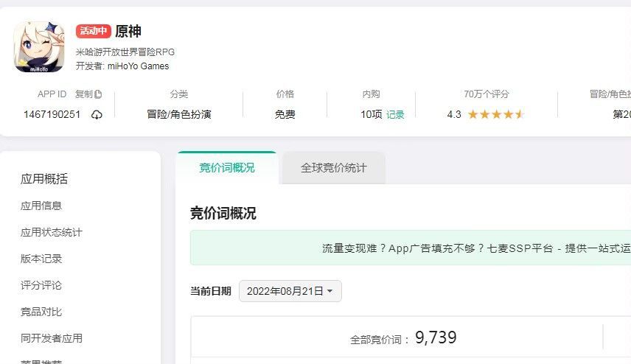Switch to the 竞价词概况 tab
Image resolution: width=631 pixels, height=364 pixels.
click(x=227, y=168)
